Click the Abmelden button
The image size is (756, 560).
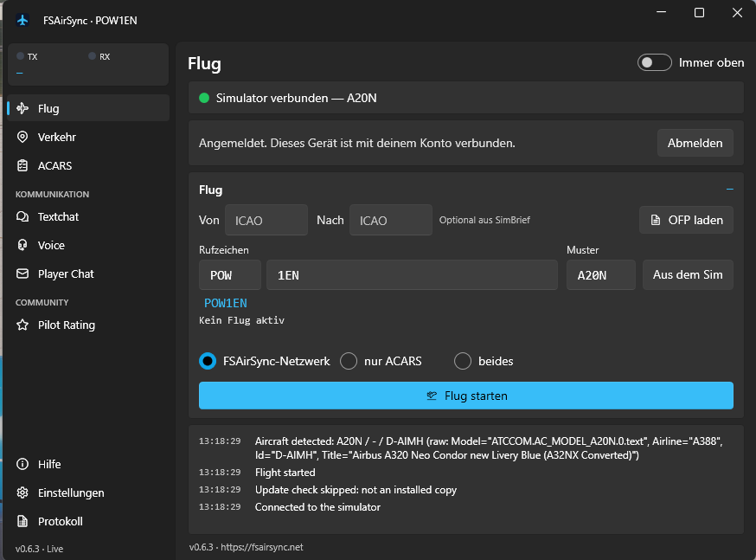tap(695, 143)
